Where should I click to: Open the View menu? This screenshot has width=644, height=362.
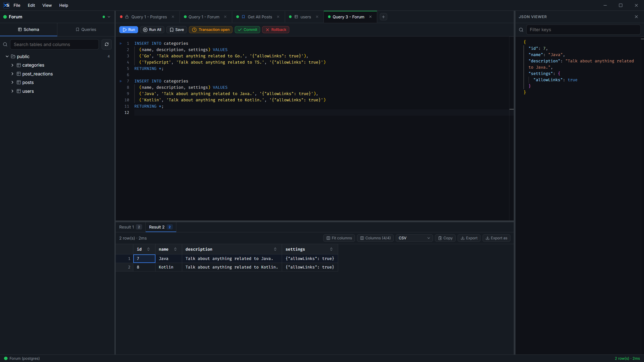(47, 5)
